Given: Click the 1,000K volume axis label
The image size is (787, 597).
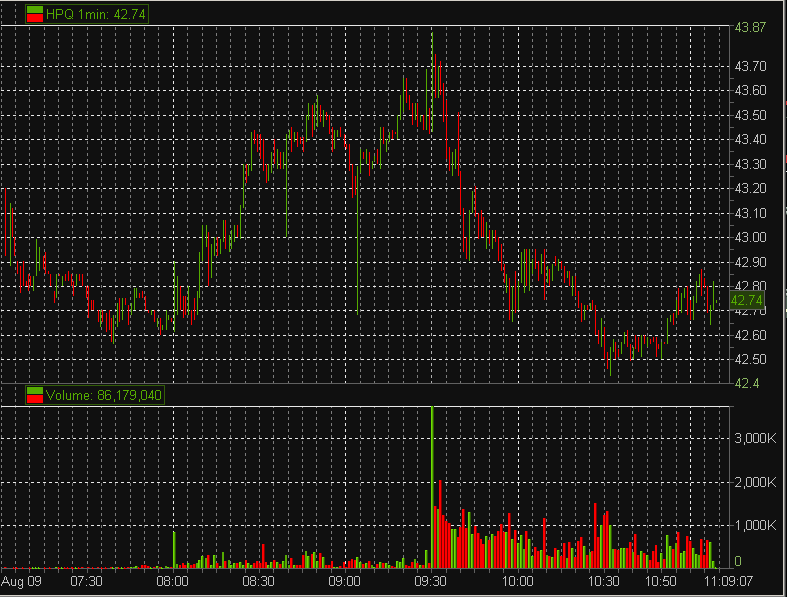Looking at the screenshot, I should pyautogui.click(x=755, y=526).
